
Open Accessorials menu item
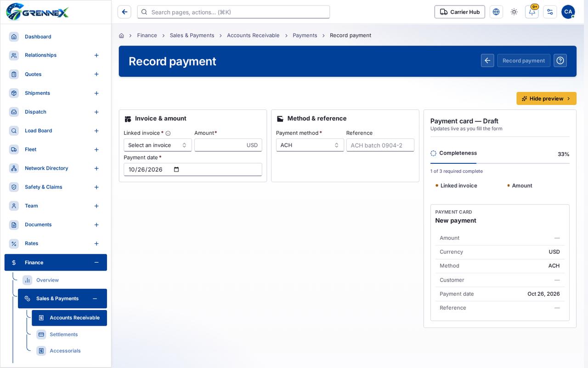pyautogui.click(x=69, y=351)
